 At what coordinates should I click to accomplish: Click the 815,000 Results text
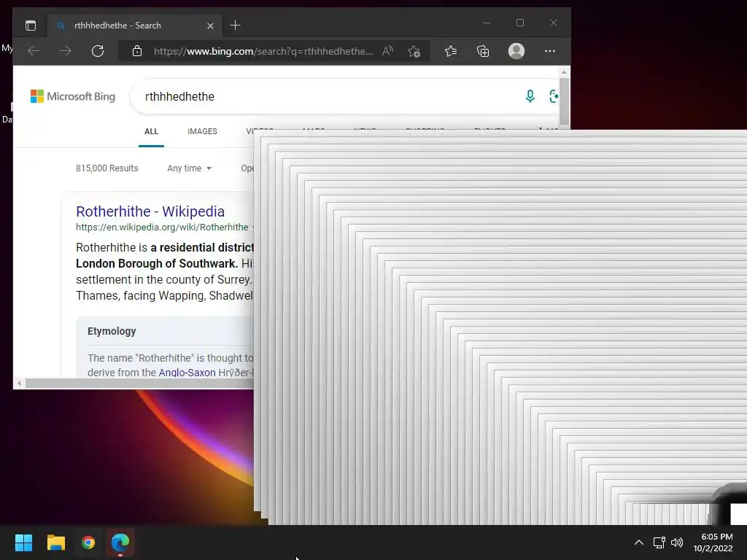(x=107, y=168)
